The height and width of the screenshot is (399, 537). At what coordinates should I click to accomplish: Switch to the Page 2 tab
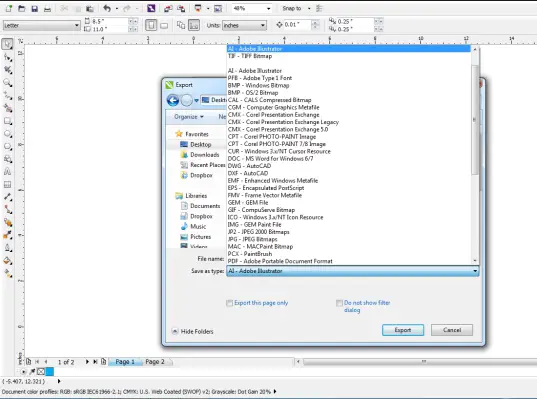click(155, 362)
